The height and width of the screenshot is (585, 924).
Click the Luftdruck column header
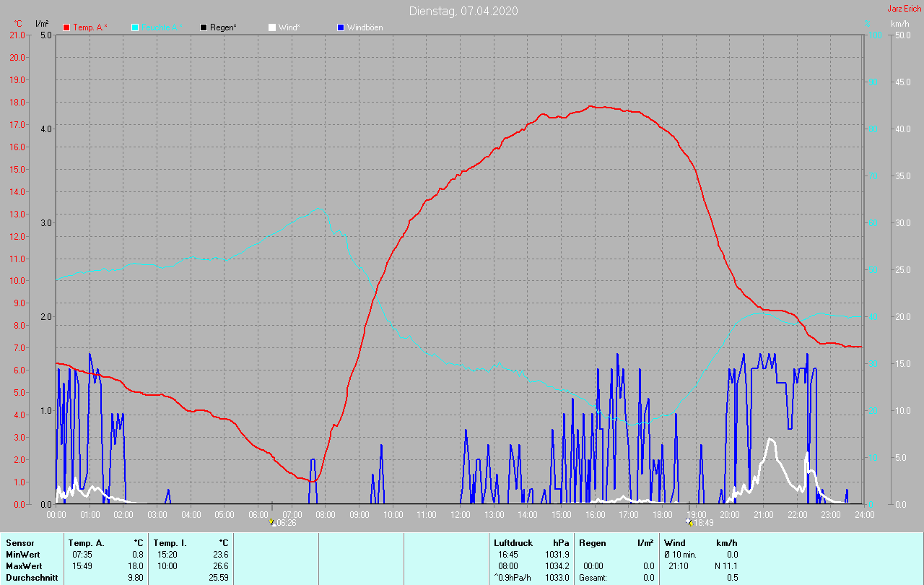coord(513,543)
